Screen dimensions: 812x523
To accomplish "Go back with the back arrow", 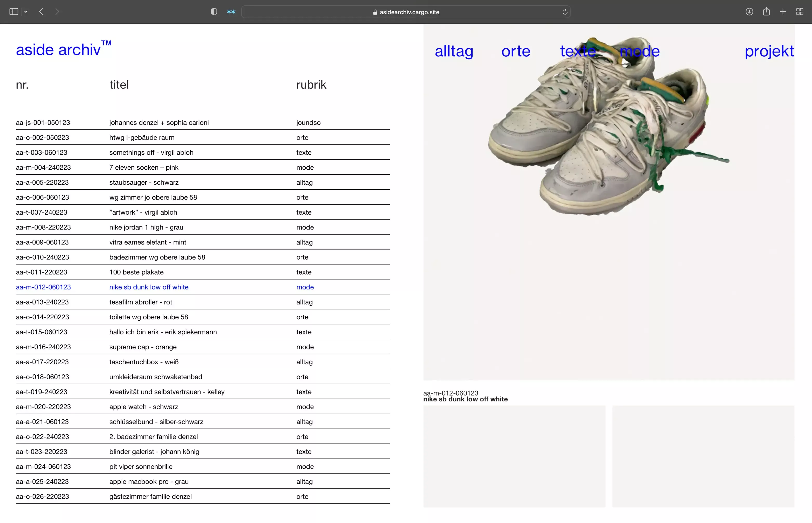I will (41, 12).
